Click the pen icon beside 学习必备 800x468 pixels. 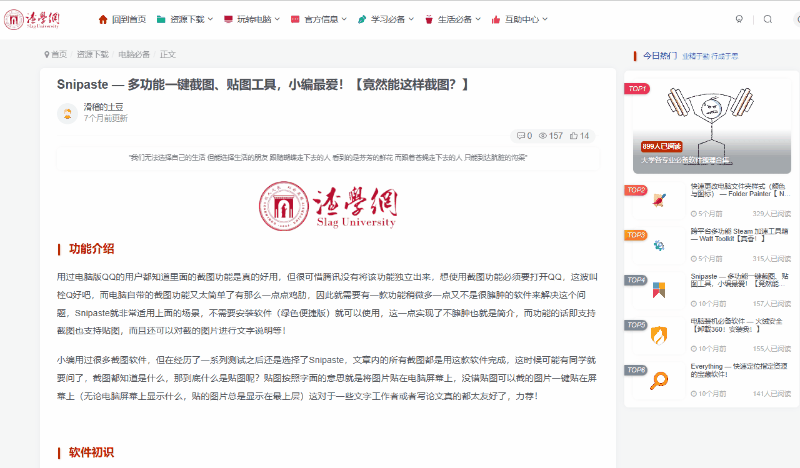tap(362, 19)
